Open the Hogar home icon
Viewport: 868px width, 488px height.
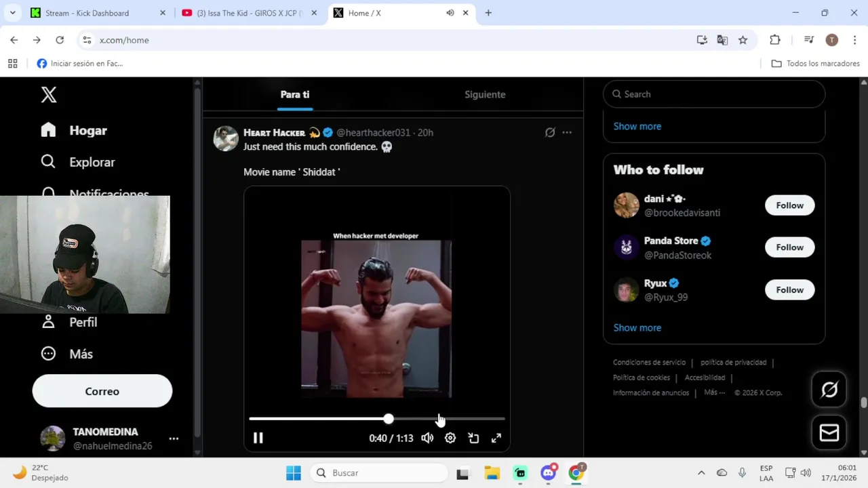tap(48, 130)
